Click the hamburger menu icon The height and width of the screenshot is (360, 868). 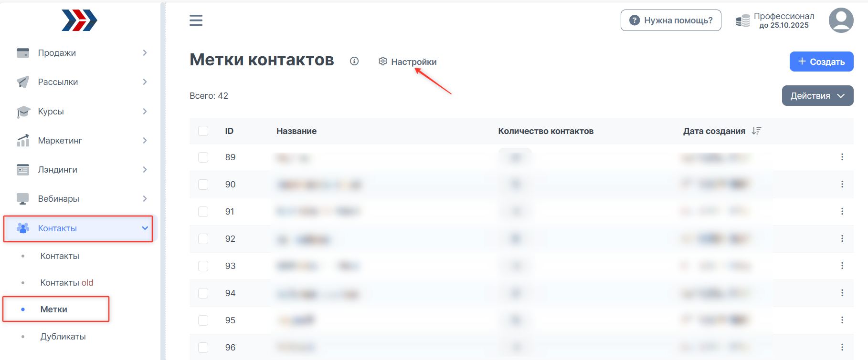coord(196,21)
